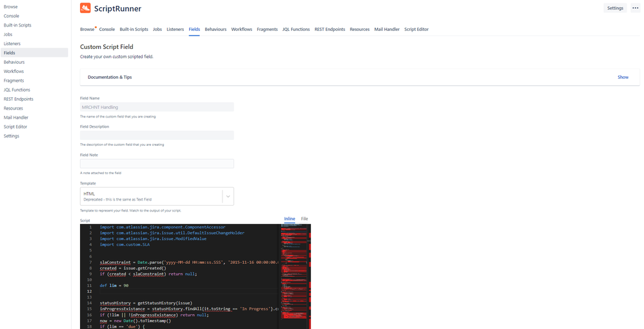This screenshot has height=329, width=644.
Task: Switch to the Workflows tab
Action: point(241,29)
